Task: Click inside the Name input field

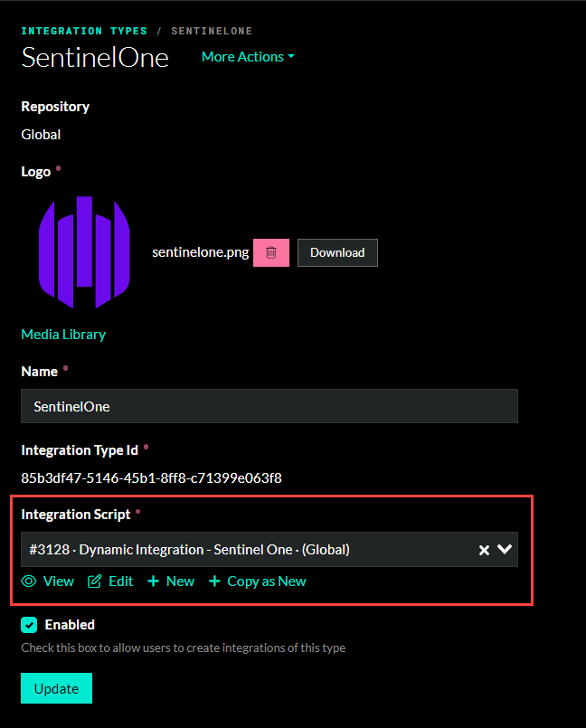Action: click(x=269, y=405)
